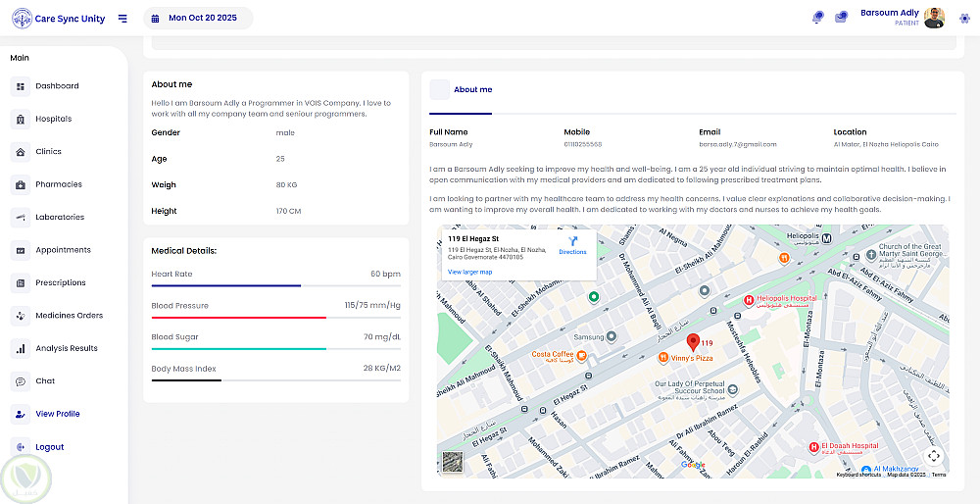Click the Laboratories sidebar icon
This screenshot has height=504, width=980.
coord(20,217)
